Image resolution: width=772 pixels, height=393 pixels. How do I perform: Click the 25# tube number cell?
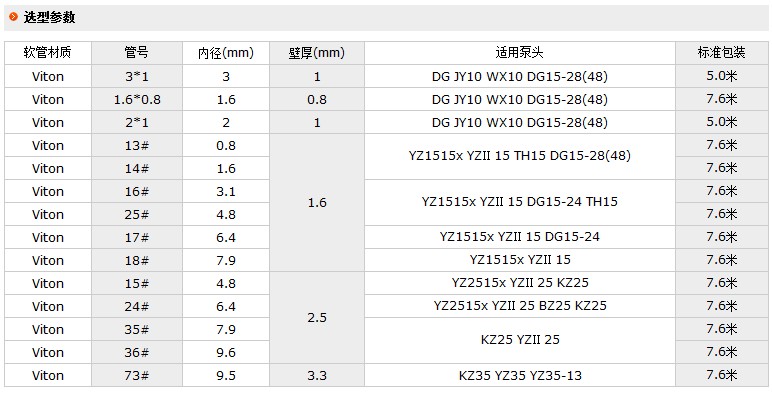point(137,214)
